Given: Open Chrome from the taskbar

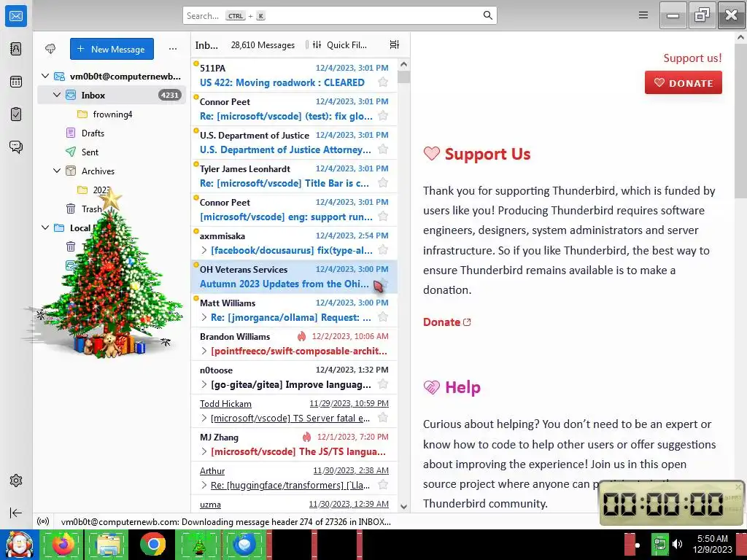Looking at the screenshot, I should tap(153, 544).
